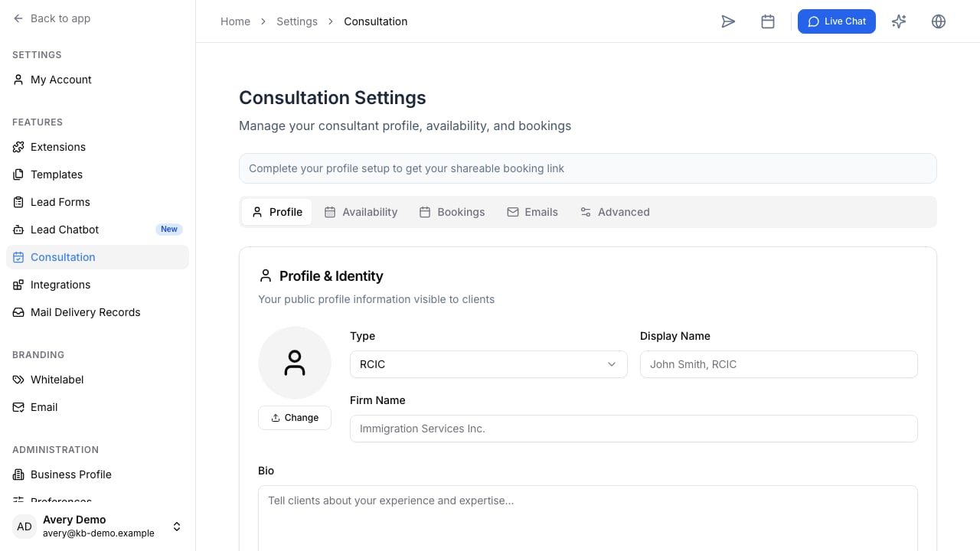
Task: Click the Mail Delivery Records inbox icon
Action: coord(18,312)
